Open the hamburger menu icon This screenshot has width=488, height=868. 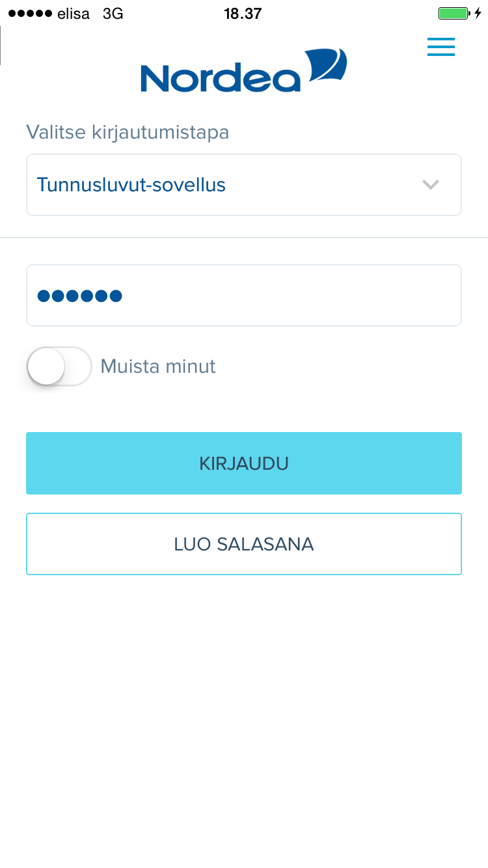click(x=441, y=47)
